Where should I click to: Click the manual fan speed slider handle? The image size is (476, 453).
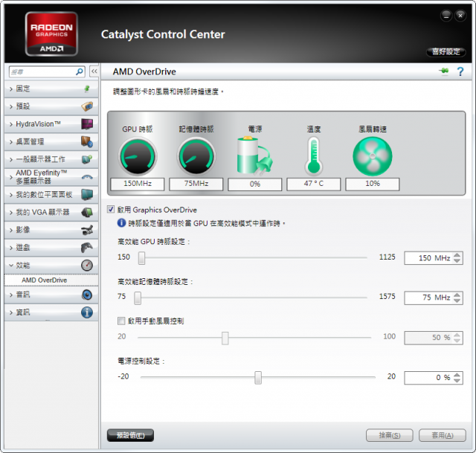click(225, 338)
